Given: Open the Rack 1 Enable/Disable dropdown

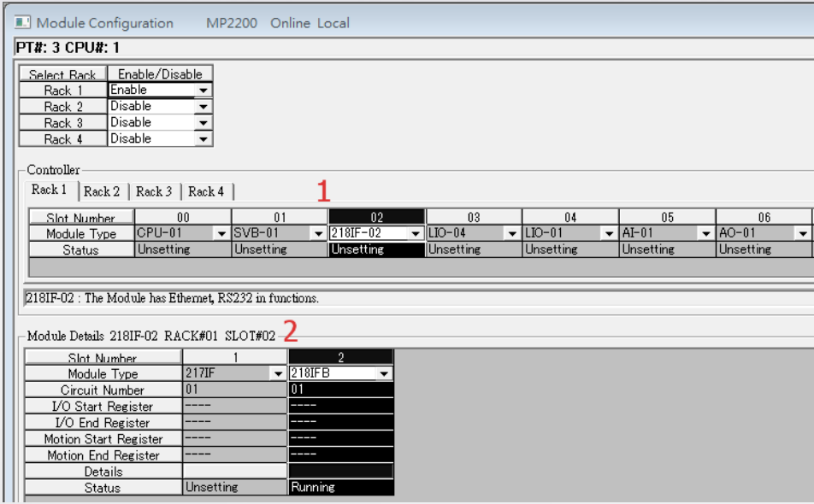Looking at the screenshot, I should [203, 91].
